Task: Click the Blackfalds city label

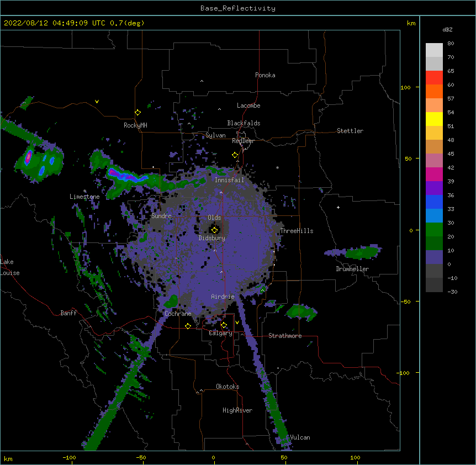Action: click(244, 123)
